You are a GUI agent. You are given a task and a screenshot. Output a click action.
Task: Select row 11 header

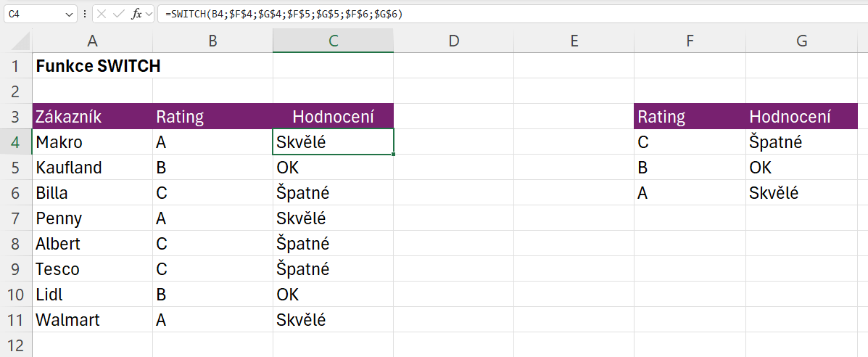pos(16,320)
